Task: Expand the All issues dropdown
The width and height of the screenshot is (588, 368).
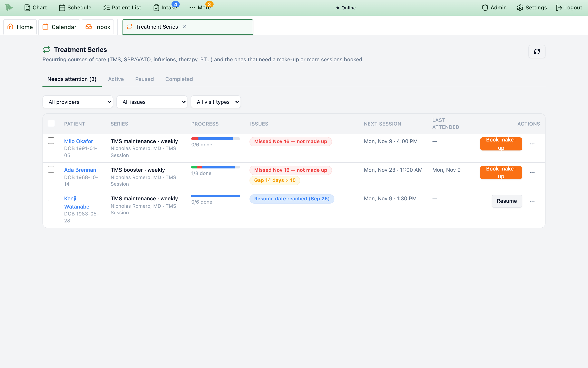Action: point(152,102)
